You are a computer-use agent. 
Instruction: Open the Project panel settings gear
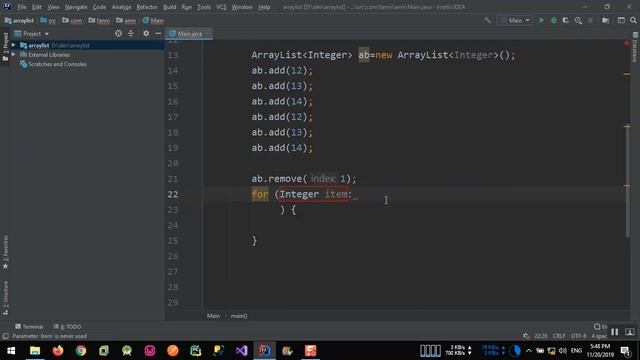click(x=146, y=33)
